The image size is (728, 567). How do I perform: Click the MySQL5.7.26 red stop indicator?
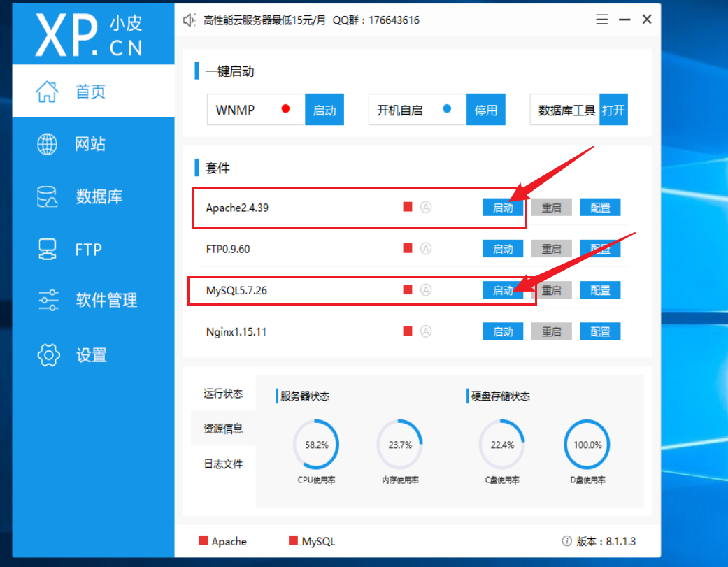408,289
